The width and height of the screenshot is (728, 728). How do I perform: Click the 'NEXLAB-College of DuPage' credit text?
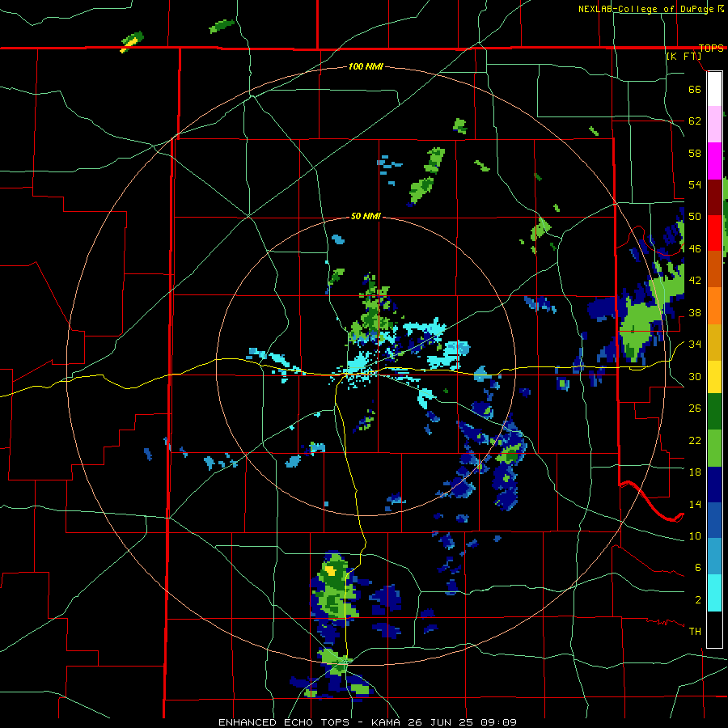coord(647,9)
